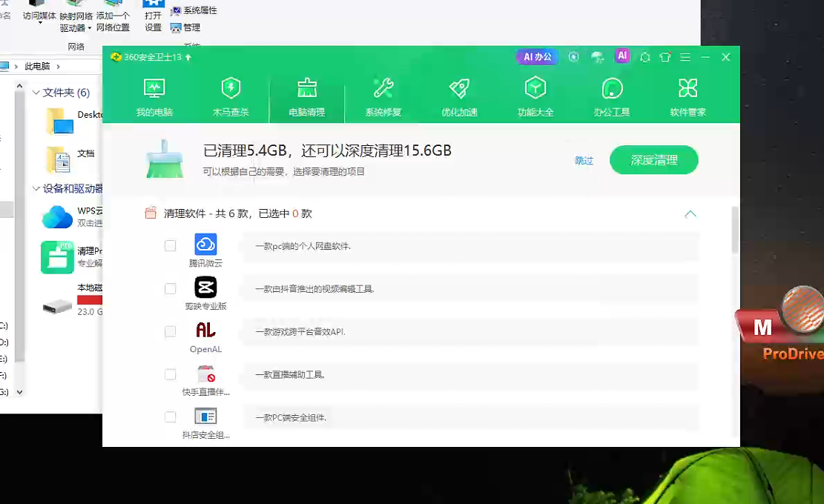Click the 腾讯微云 app icon

205,244
